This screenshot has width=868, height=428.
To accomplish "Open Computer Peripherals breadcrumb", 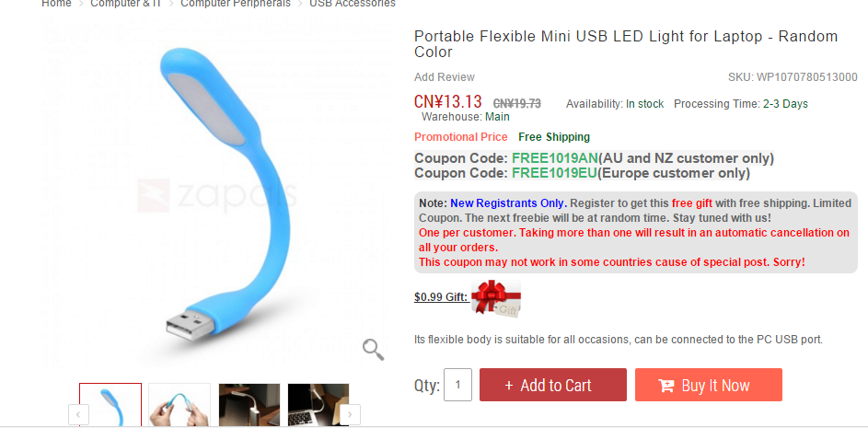I will (x=236, y=4).
